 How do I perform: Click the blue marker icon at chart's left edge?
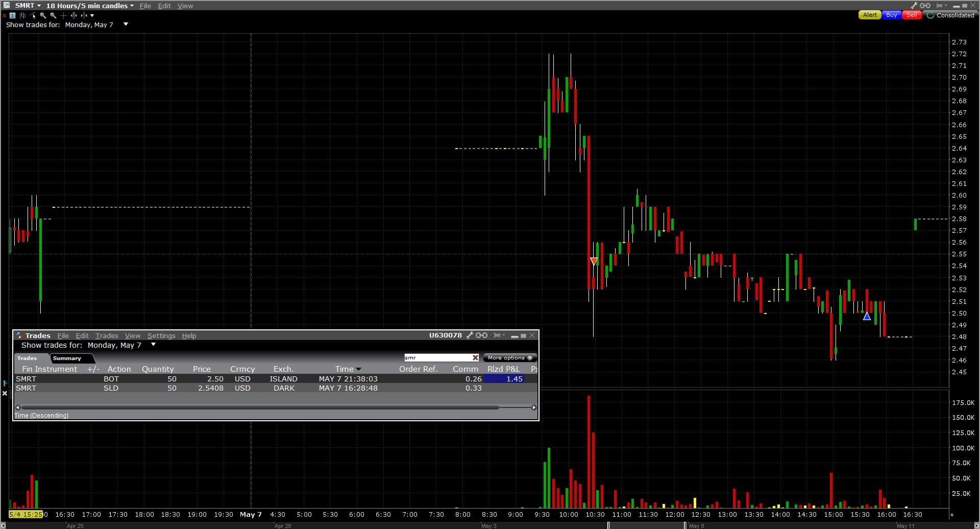coord(5,383)
